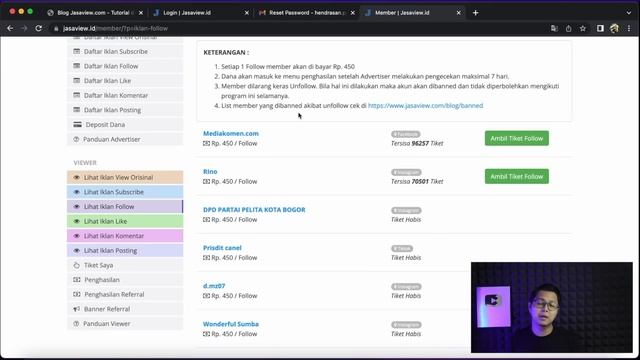The width and height of the screenshot is (640, 360).
Task: Close the Blog Jasaview.com tab
Action: (141, 13)
